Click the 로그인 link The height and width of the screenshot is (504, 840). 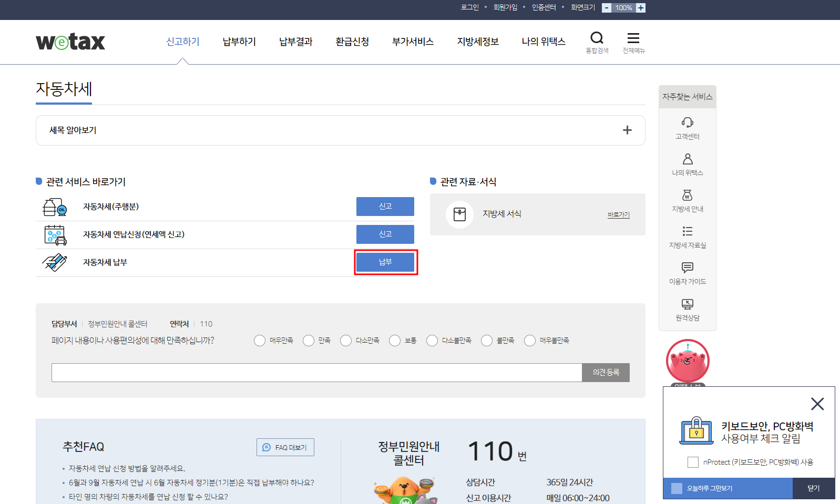[x=470, y=7]
